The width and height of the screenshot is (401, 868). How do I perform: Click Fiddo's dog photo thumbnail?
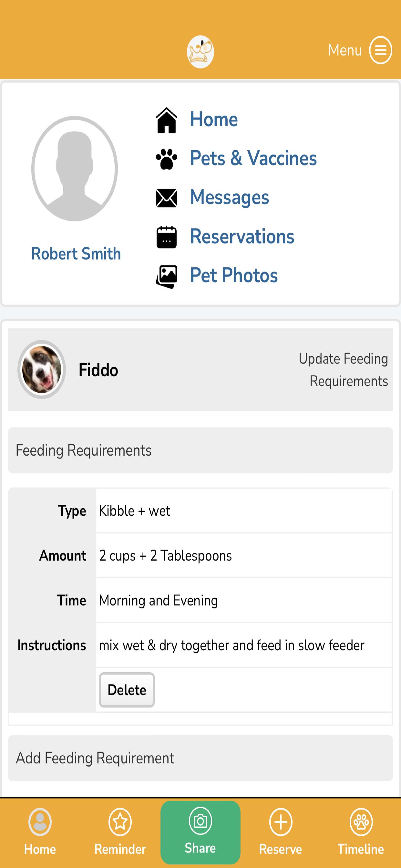click(41, 370)
